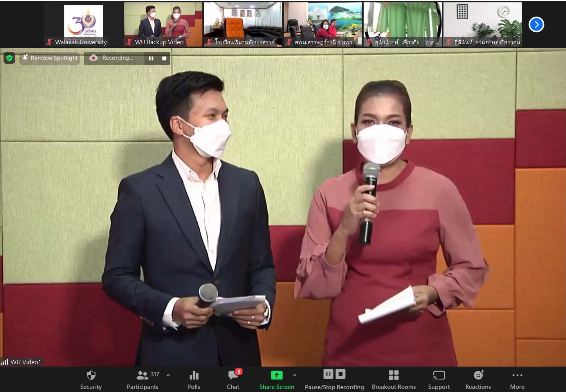
Task: Click the WU Video1 name label
Action: 25,362
